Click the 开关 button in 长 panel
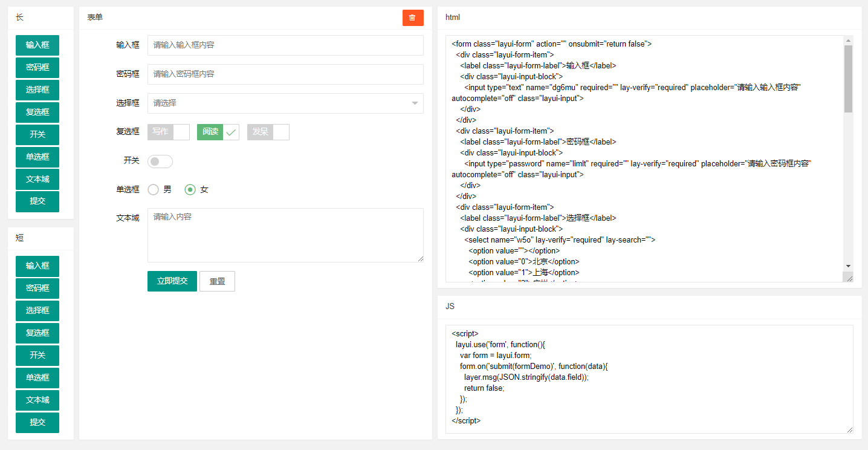 [37, 134]
